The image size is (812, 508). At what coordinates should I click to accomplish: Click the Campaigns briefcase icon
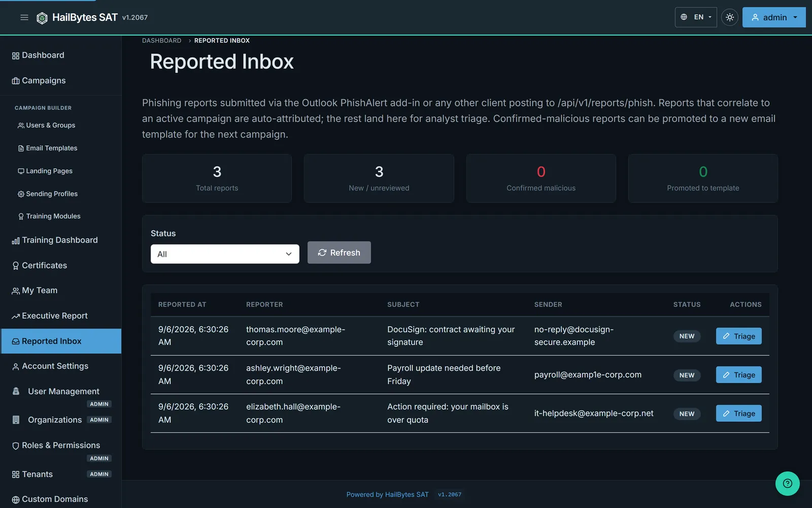[16, 81]
